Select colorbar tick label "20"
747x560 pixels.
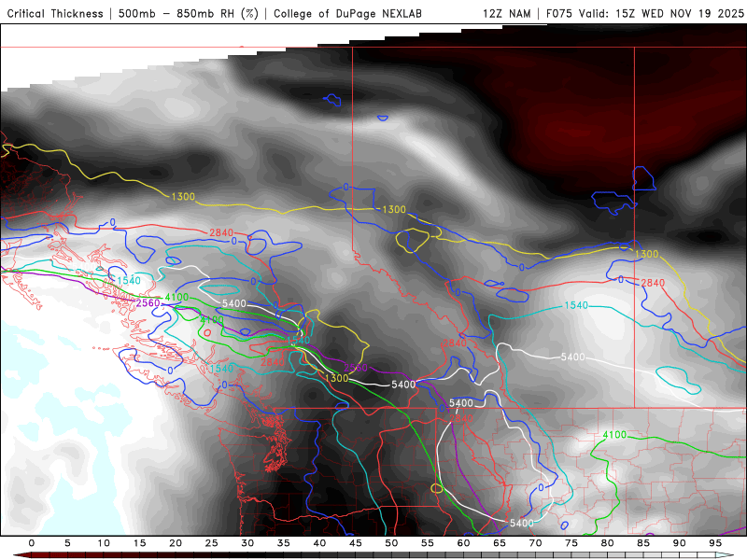176,543
